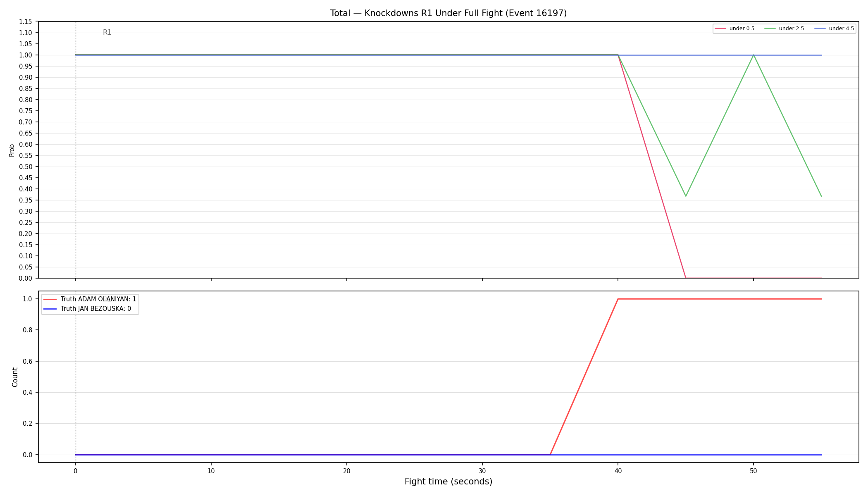Click the 0.95 tick on the Prob axis
The image size is (868, 496).
click(26, 66)
